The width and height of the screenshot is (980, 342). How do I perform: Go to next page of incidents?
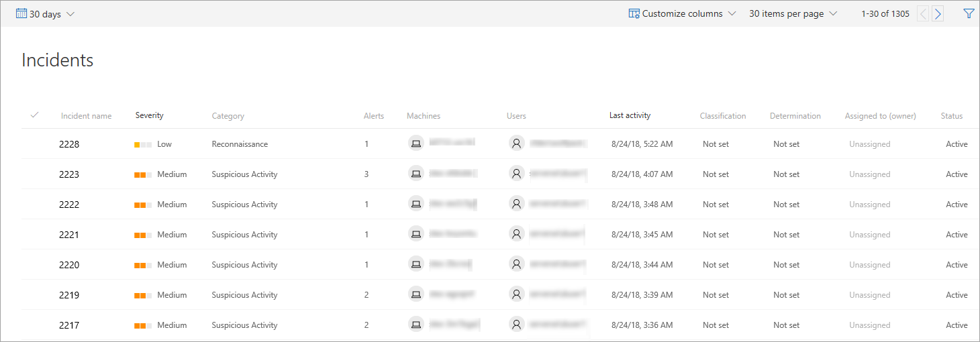click(x=938, y=13)
